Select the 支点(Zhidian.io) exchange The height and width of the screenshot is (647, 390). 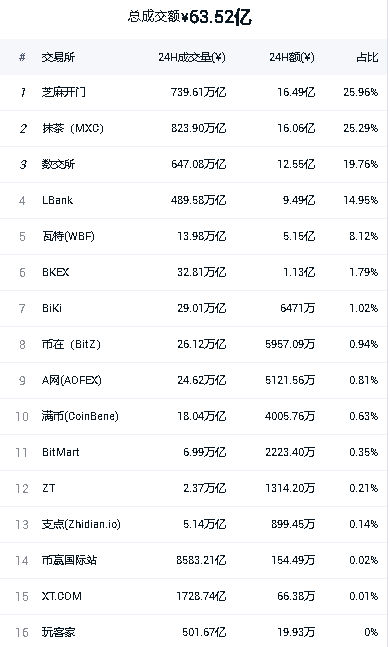(x=193, y=524)
